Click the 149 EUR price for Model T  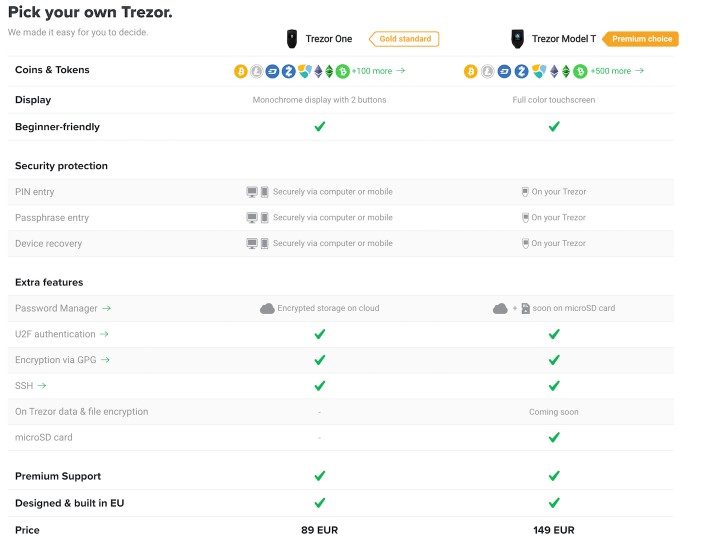pyautogui.click(x=554, y=529)
